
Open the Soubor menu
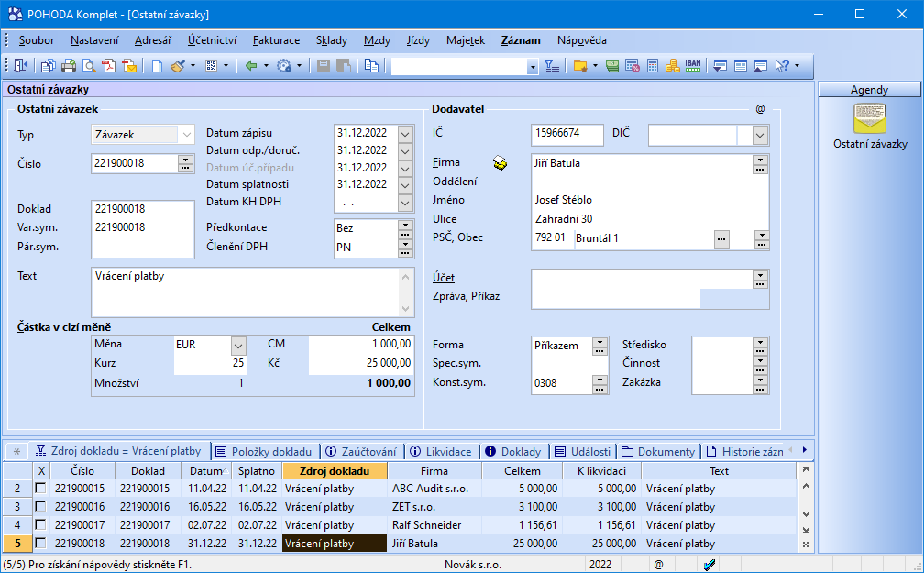(37, 40)
